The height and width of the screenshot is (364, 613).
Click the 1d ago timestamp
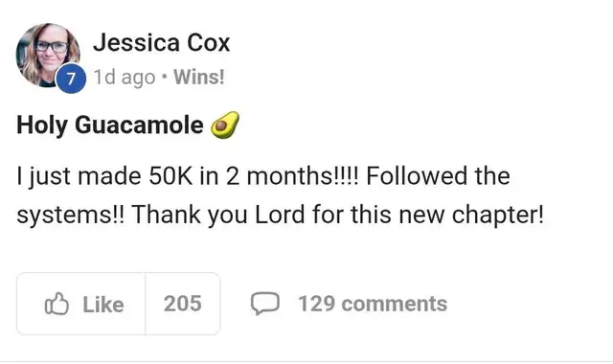pyautogui.click(x=125, y=78)
